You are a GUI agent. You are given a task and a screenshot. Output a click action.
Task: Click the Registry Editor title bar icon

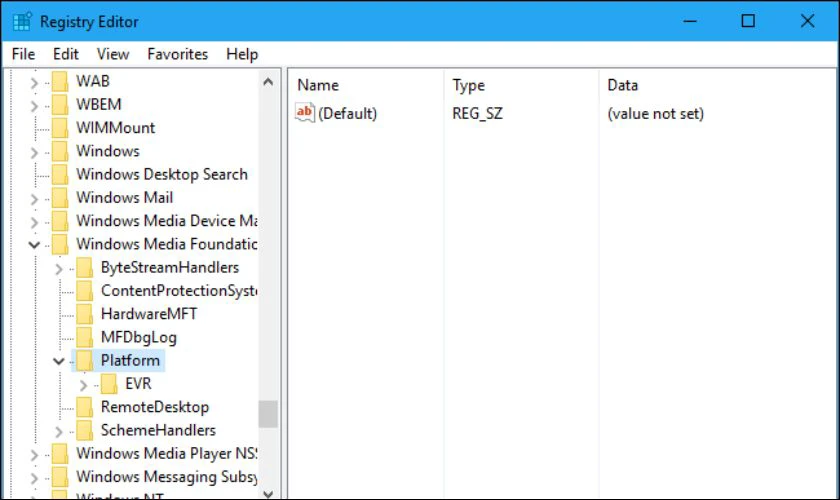[x=22, y=22]
